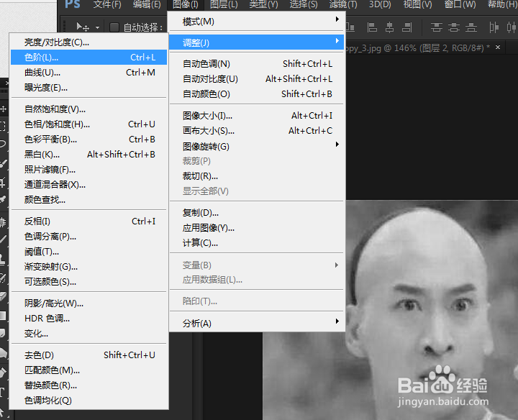Click the Photoshop PS logo
518x420 pixels.
tap(73, 4)
